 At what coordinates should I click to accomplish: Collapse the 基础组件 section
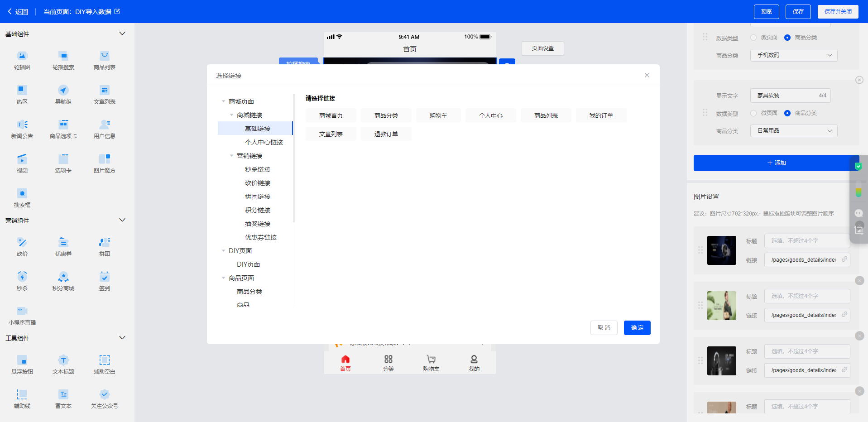click(x=122, y=34)
